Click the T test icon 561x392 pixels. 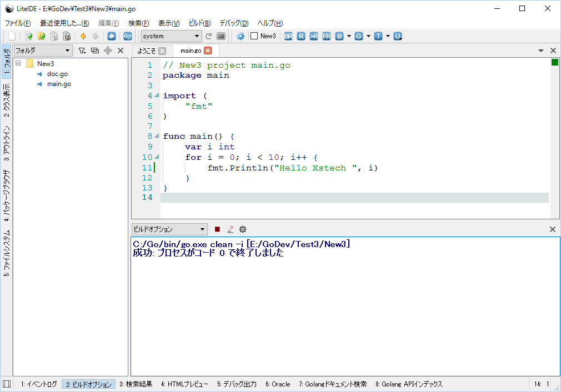tap(378, 36)
